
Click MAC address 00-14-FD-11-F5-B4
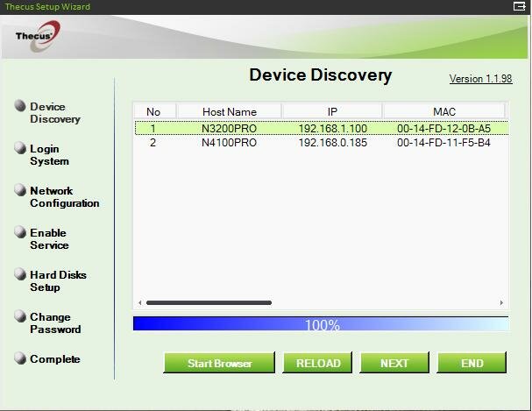443,143
